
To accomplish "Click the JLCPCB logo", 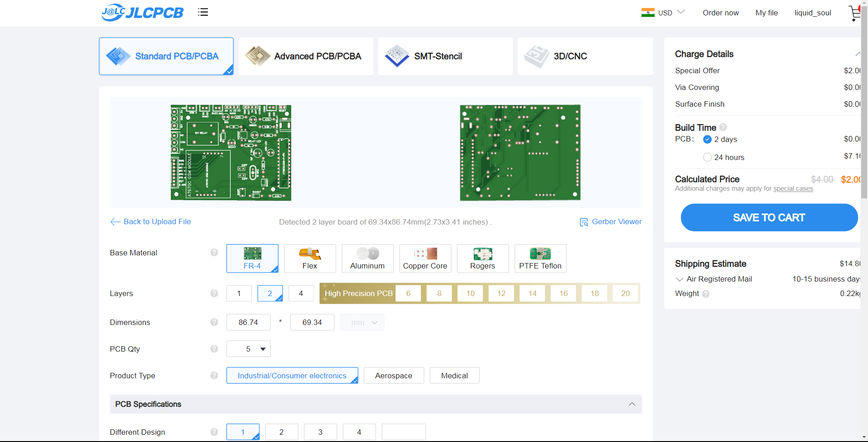I will [x=142, y=12].
